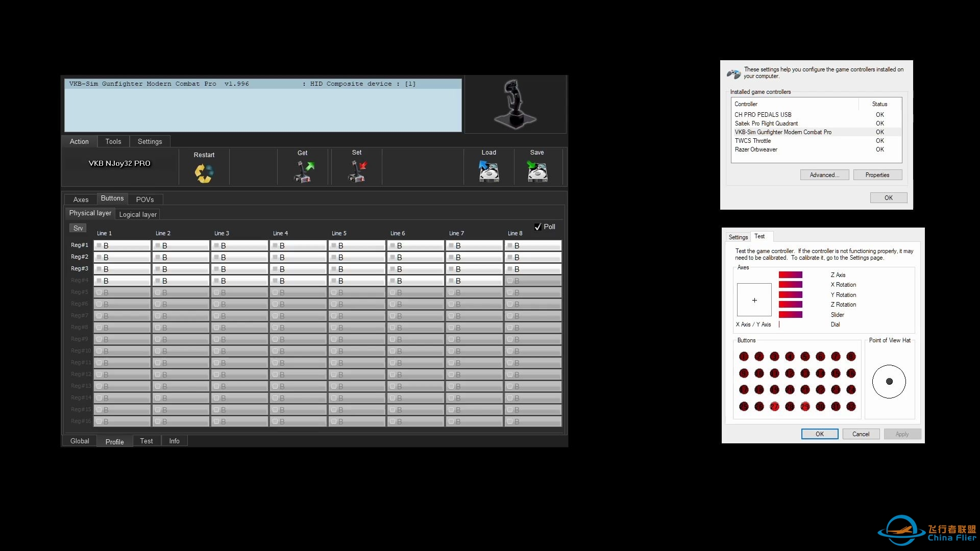Open controller Properties button

(877, 175)
